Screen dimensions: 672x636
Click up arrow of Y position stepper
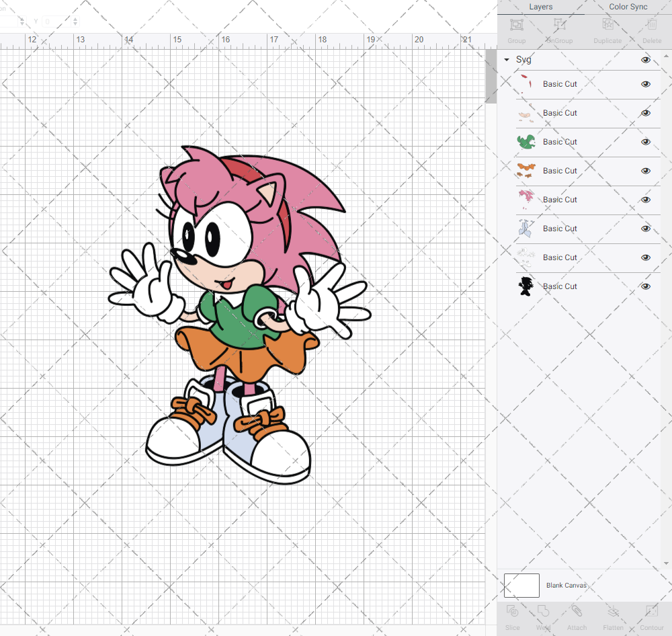pos(75,19)
